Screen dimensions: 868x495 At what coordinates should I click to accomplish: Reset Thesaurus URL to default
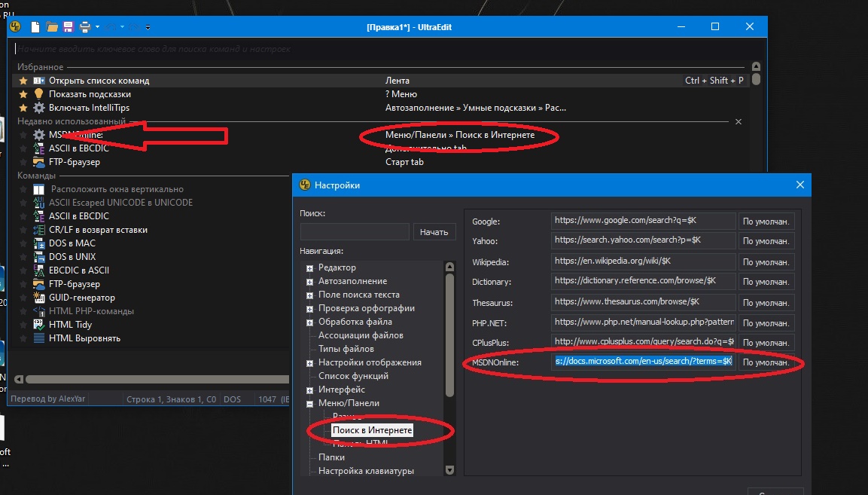coord(766,303)
